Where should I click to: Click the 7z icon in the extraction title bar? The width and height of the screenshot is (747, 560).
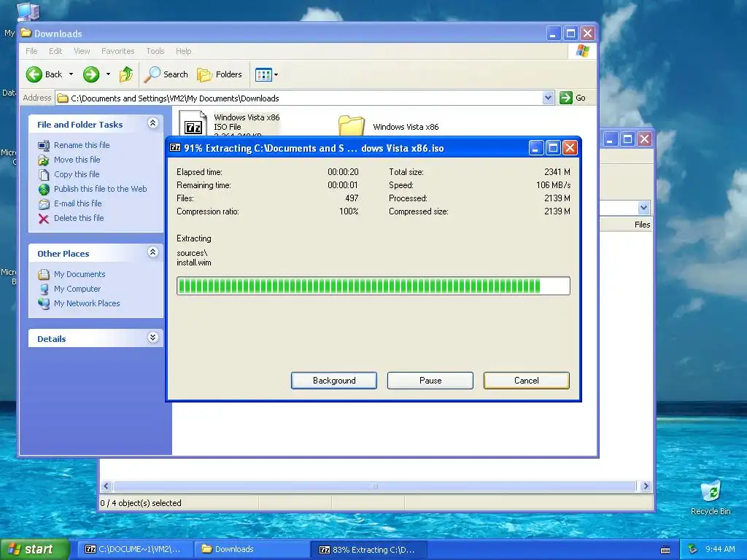point(175,147)
